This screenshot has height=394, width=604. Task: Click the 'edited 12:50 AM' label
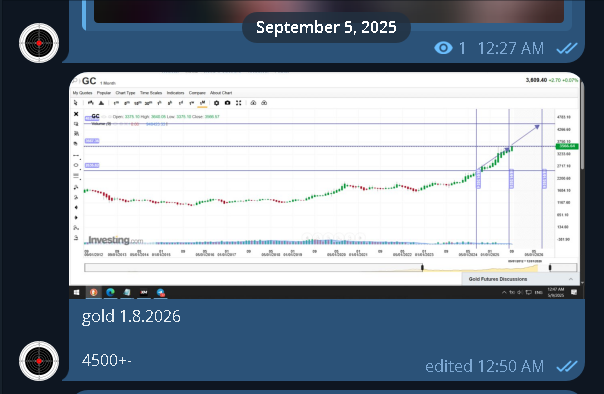click(484, 366)
